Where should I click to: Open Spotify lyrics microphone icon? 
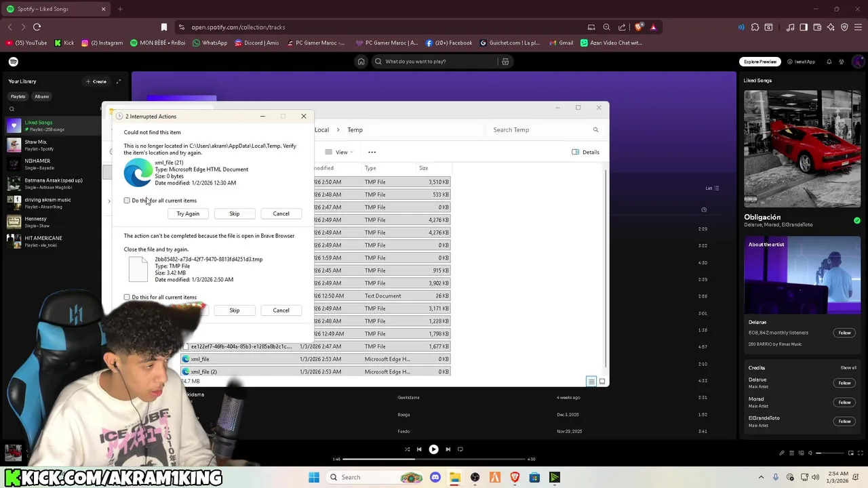click(781, 453)
